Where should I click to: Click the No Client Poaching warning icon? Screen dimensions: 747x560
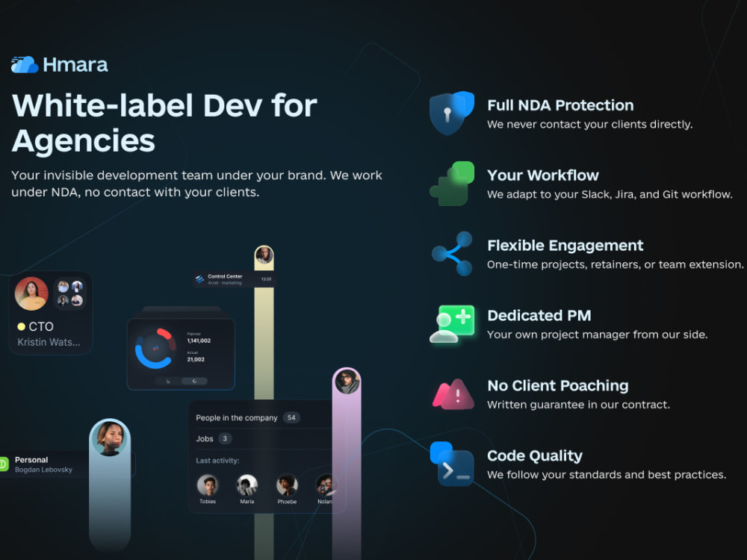(453, 394)
